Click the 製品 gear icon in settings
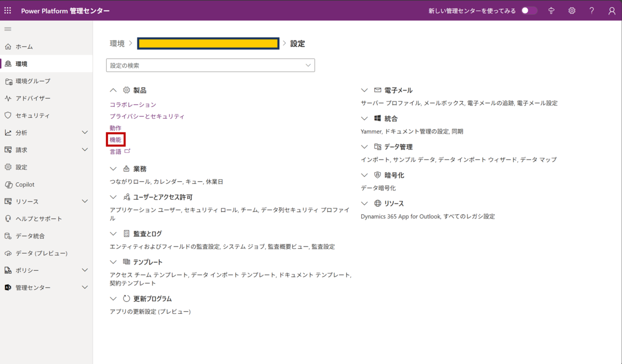622x364 pixels. [126, 90]
